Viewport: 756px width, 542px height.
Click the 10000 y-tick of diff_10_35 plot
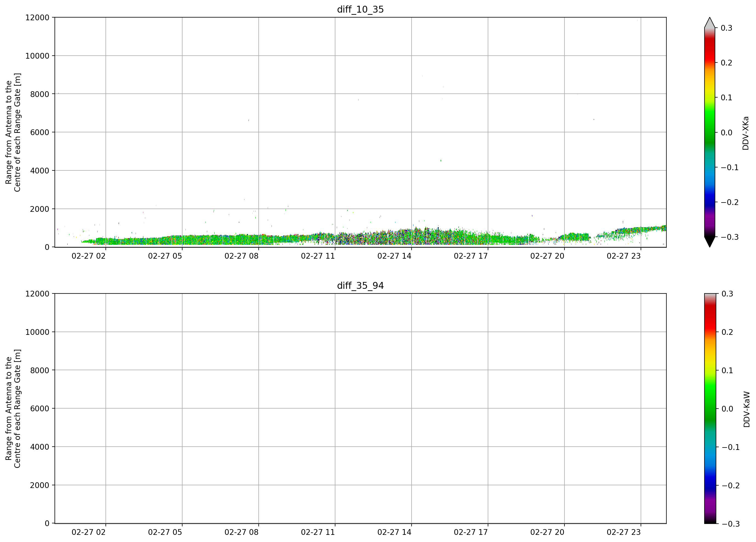pyautogui.click(x=37, y=56)
